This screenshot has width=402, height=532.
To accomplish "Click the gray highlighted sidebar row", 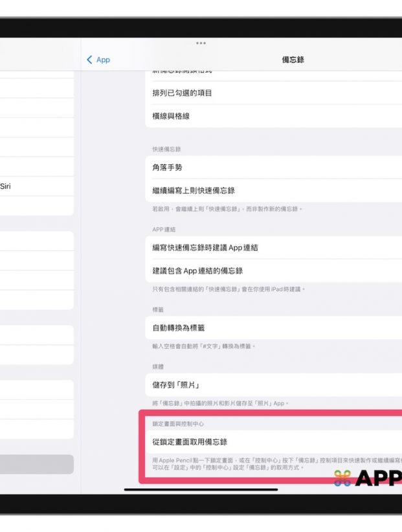I will coord(37,464).
